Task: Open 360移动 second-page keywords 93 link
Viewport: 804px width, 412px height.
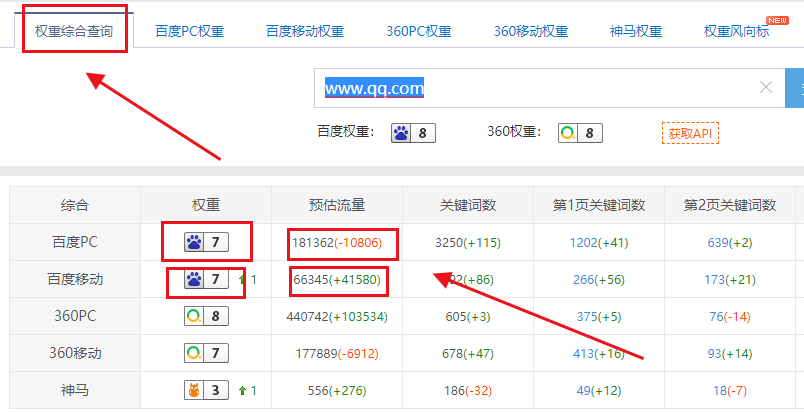Action: point(714,354)
